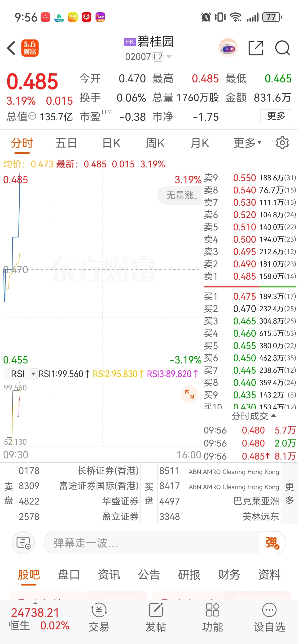Tap the L2 level badge

click(x=158, y=57)
